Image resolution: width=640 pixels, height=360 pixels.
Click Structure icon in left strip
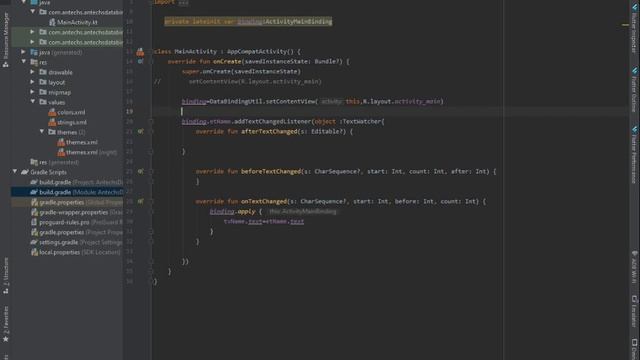click(5, 291)
